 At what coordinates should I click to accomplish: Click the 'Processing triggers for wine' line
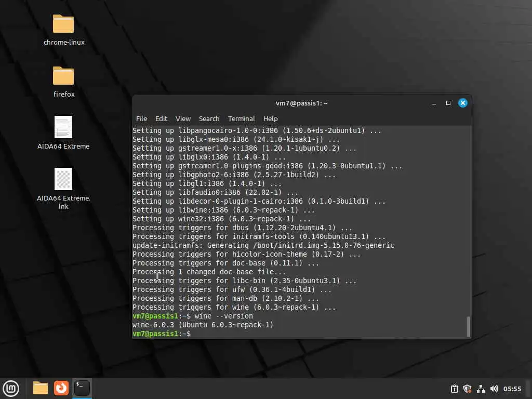234,307
